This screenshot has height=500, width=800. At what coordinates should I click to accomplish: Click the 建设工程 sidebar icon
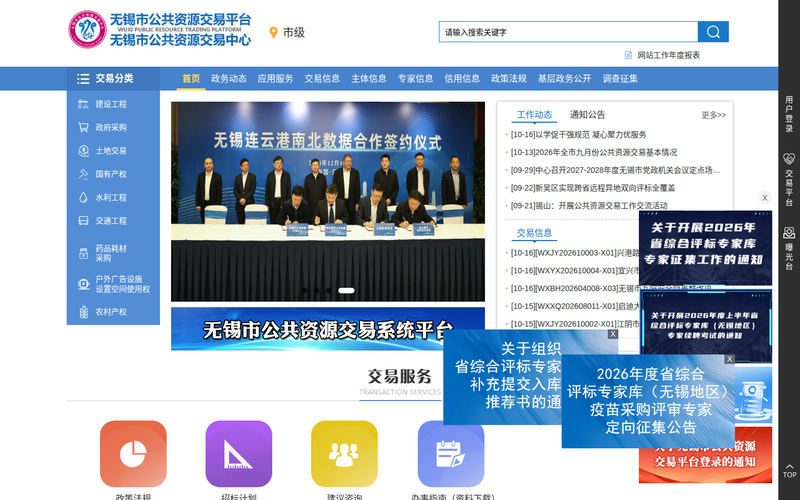coord(83,104)
